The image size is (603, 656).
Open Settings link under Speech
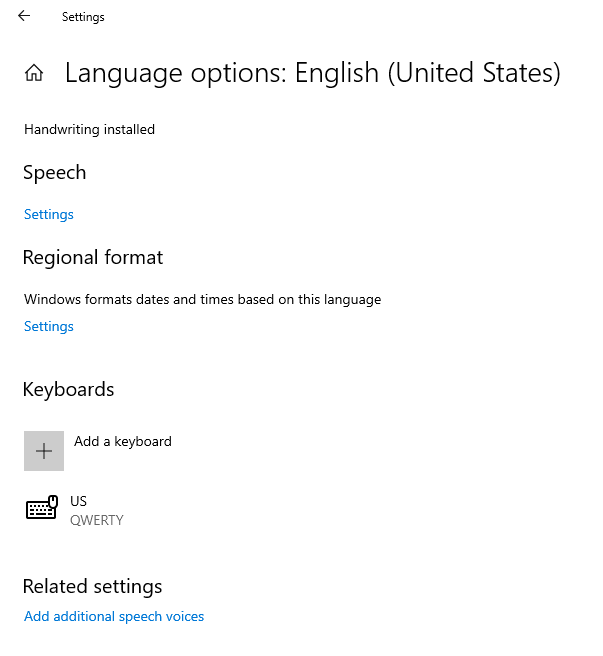(49, 214)
